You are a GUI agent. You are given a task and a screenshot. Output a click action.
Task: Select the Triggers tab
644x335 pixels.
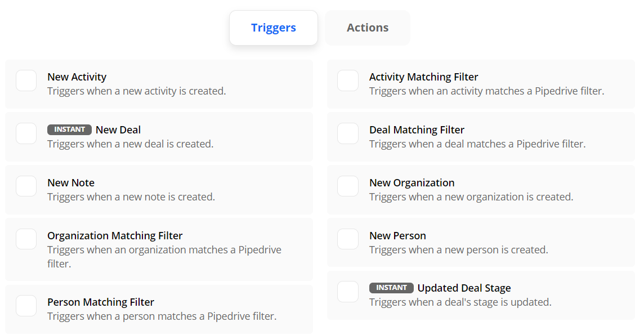click(273, 27)
